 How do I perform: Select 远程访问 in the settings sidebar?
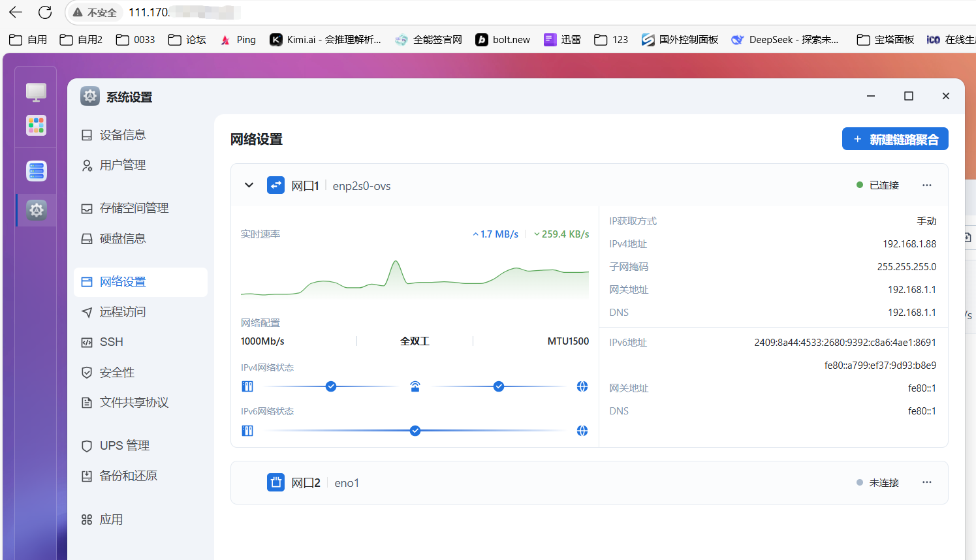click(123, 312)
